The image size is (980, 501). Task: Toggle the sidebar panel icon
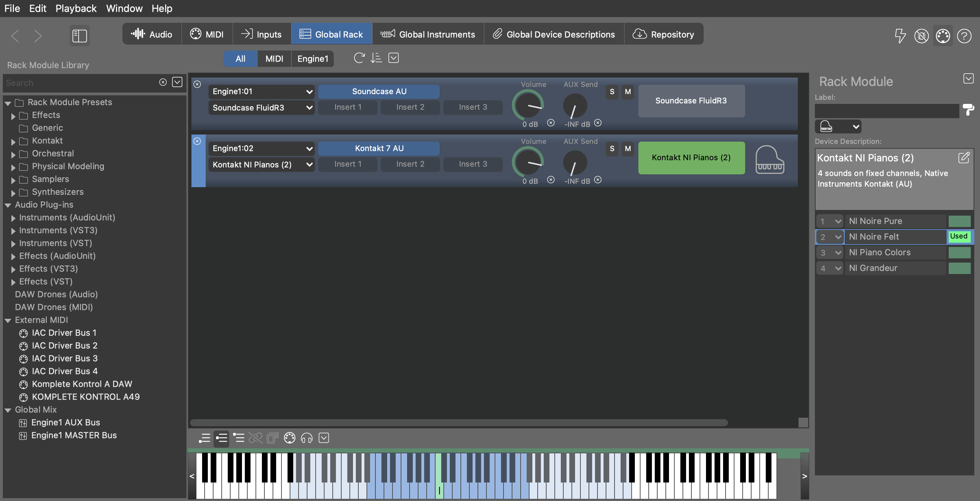click(79, 36)
